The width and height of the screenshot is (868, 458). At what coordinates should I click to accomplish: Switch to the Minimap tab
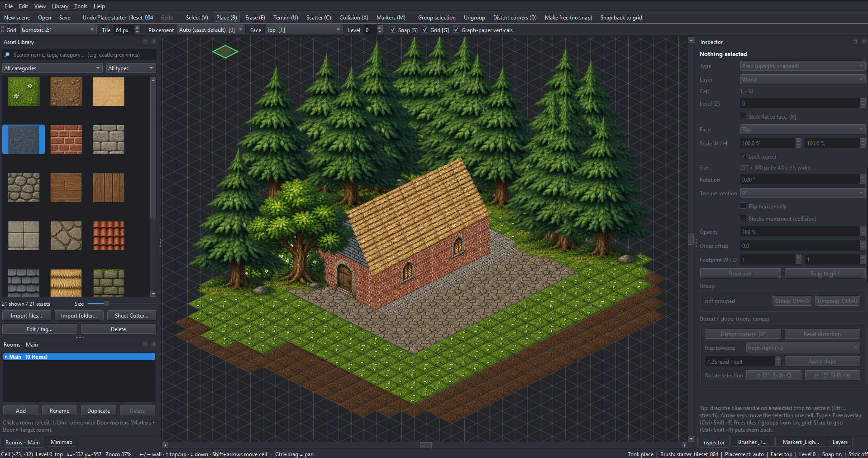[x=62, y=442]
